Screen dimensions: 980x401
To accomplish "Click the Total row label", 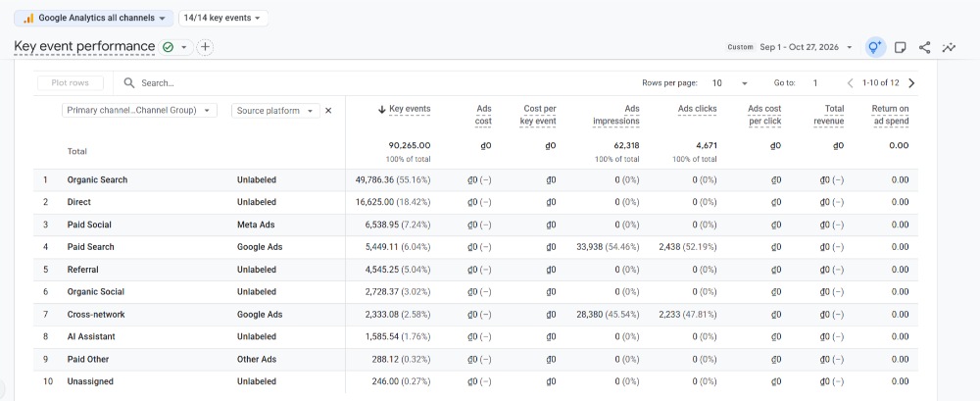I will point(76,151).
